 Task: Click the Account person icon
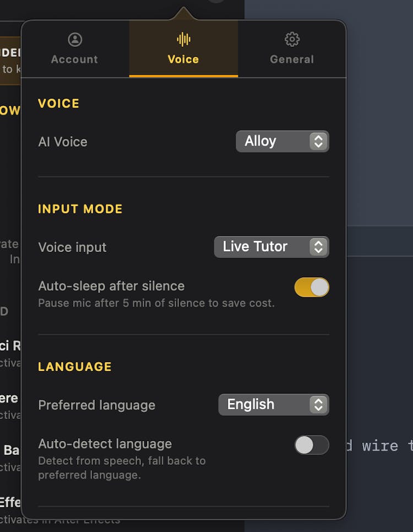[75, 39]
